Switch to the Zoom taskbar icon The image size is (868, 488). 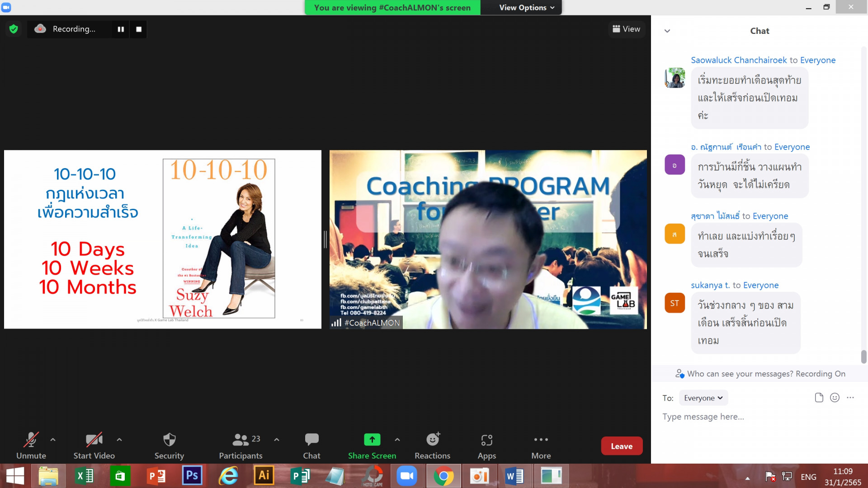(407, 476)
